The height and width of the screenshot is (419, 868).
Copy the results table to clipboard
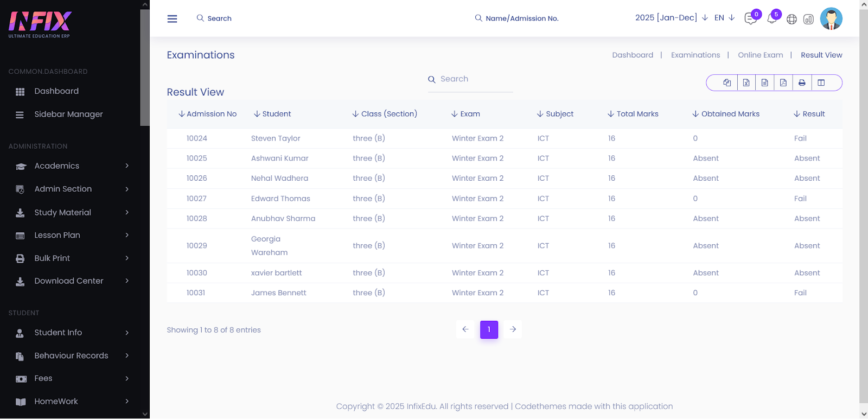tap(727, 82)
